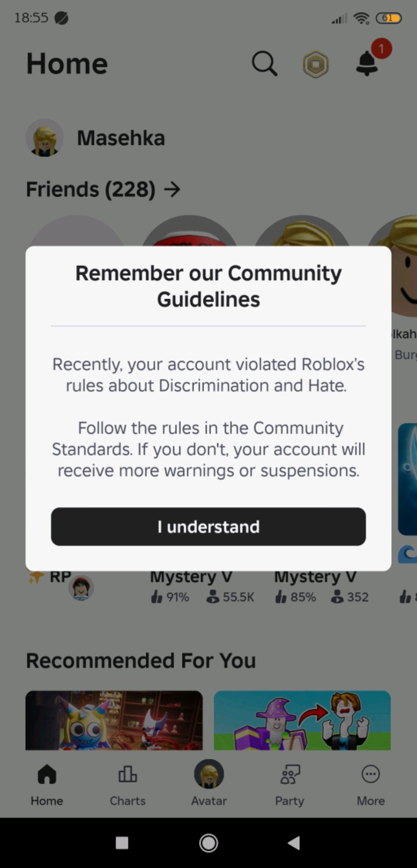Tap friend avatar with red hat

click(x=189, y=232)
